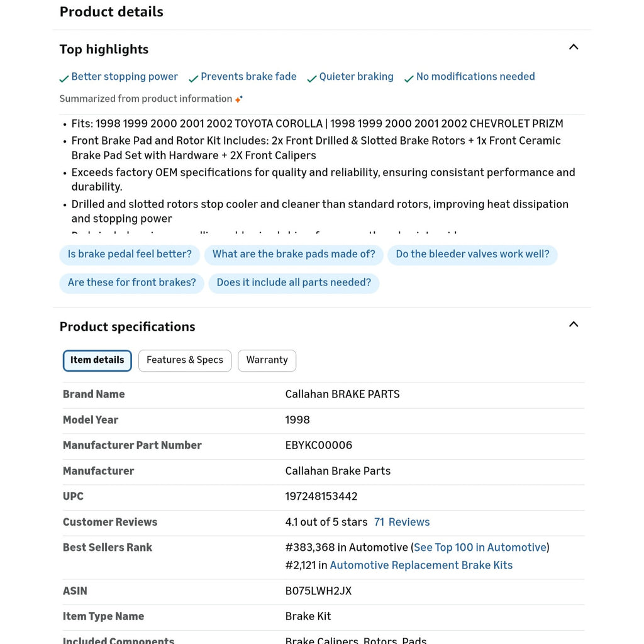
Task: Switch to the Features & Specs tab
Action: pos(185,360)
